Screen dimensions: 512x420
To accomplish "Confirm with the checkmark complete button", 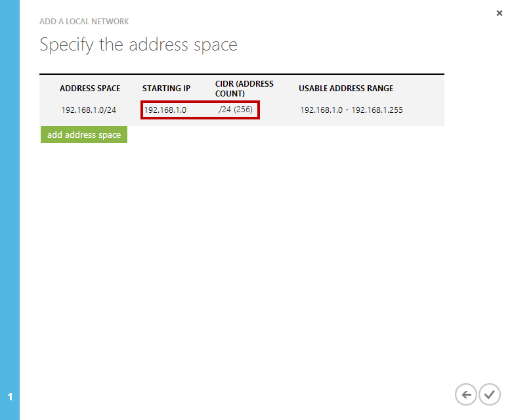I will pos(490,394).
